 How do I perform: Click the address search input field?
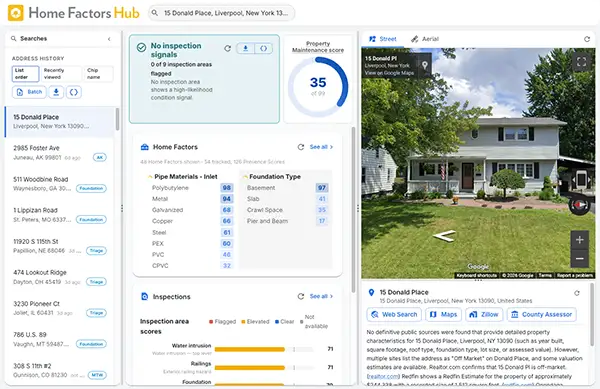[222, 13]
